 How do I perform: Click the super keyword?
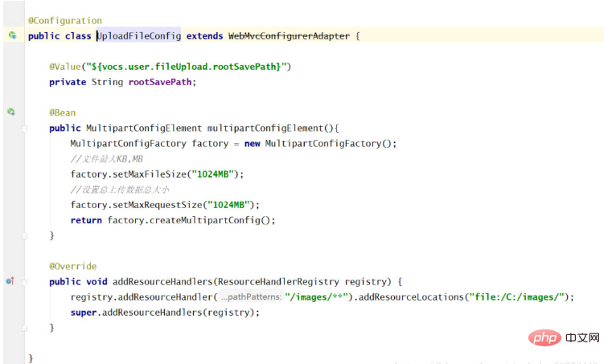84,313
